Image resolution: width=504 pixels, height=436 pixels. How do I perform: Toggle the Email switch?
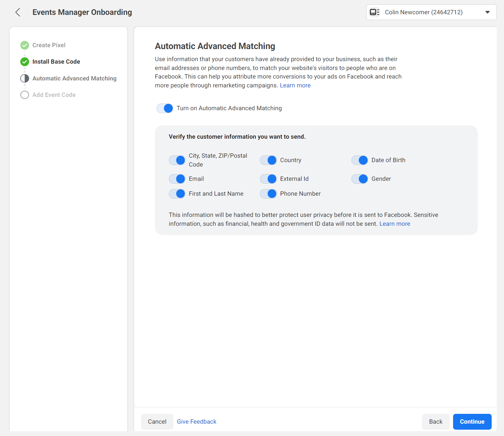[x=177, y=179]
